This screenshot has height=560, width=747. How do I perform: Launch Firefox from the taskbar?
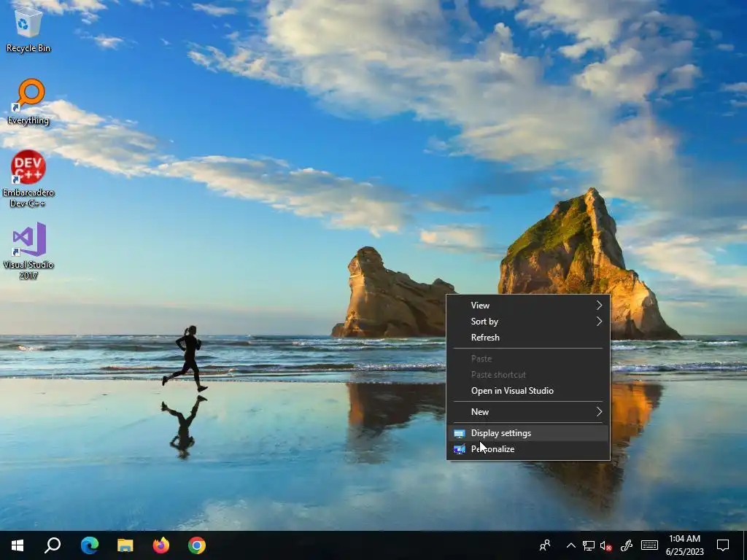[x=161, y=545]
